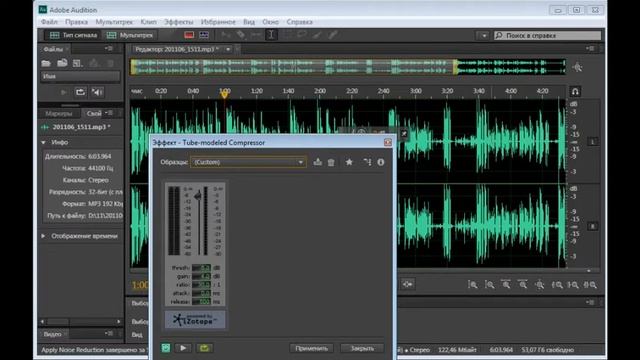The width and height of the screenshot is (640, 360).
Task: Click Применить to apply the compressor
Action: coord(311,348)
